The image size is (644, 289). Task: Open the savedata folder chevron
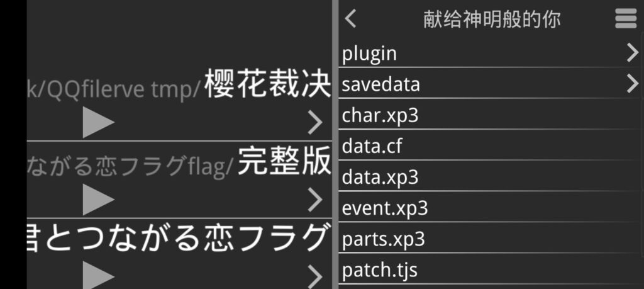[x=633, y=84]
